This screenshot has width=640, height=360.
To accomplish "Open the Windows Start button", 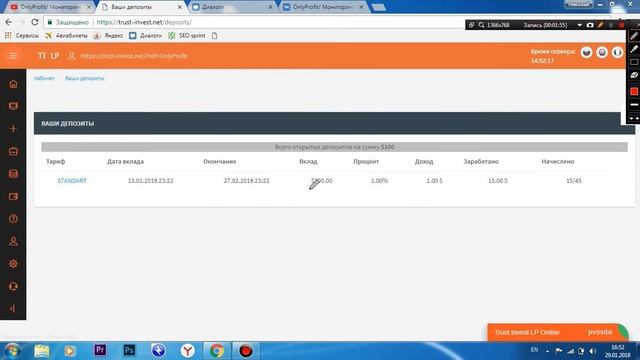I will point(12,351).
